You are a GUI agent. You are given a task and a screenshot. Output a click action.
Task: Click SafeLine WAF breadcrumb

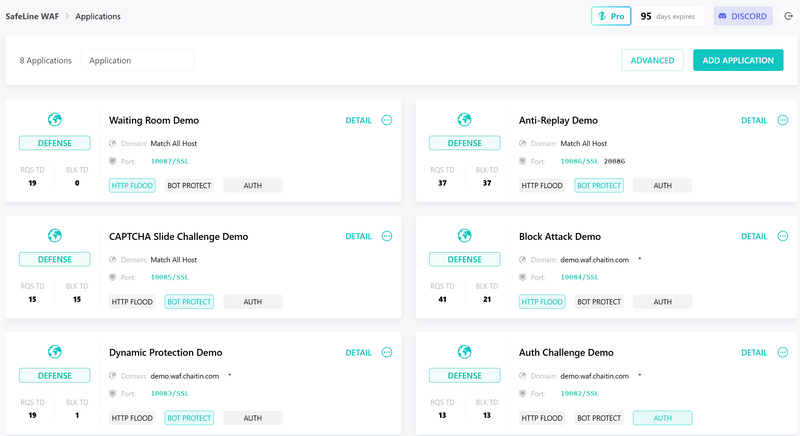coord(32,16)
